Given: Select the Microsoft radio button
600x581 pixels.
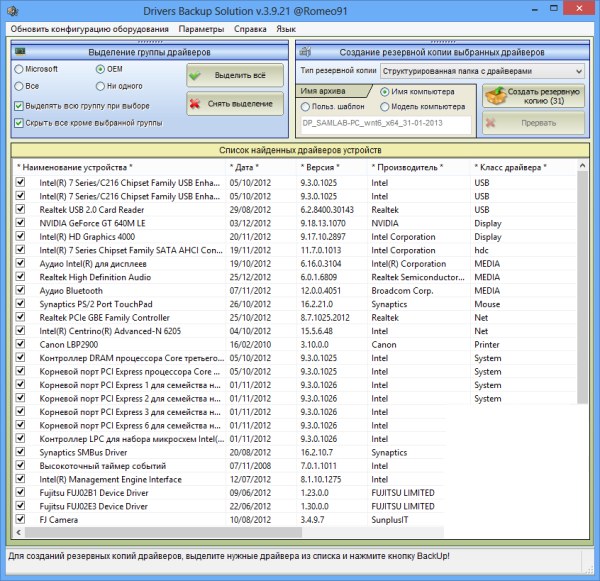Looking at the screenshot, I should pos(20,69).
